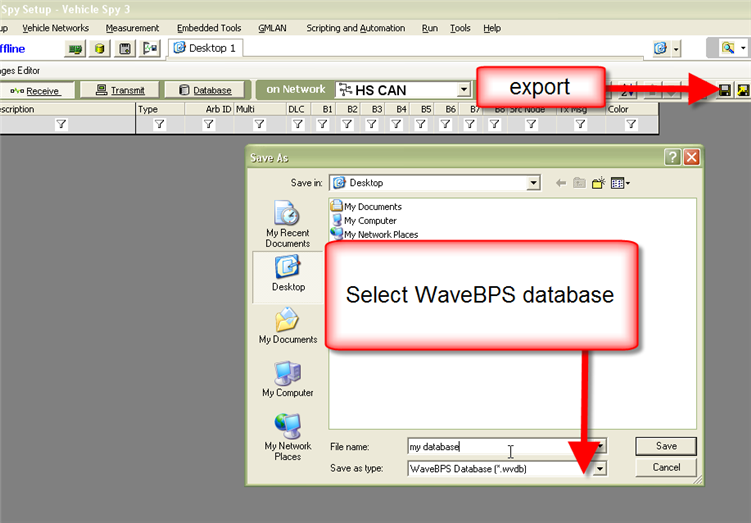Click the yellow cylinder database toolbar icon
This screenshot has width=751, height=523.
(100, 49)
